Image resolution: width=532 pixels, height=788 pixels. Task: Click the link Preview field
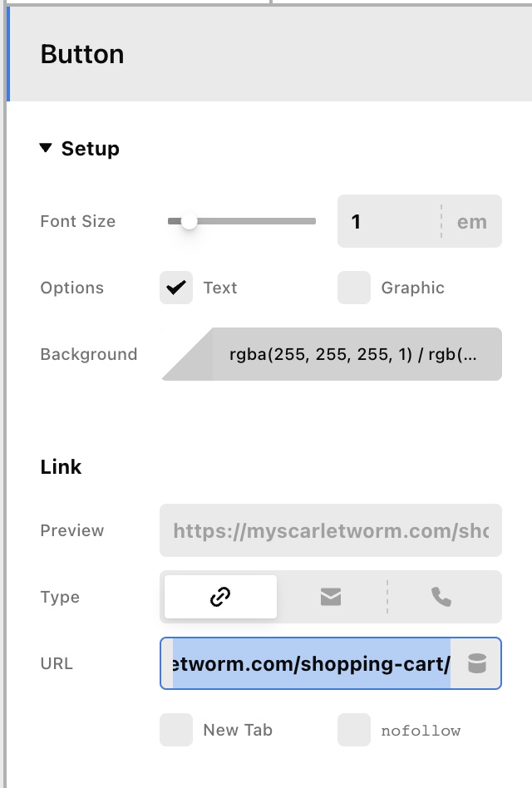point(331,530)
